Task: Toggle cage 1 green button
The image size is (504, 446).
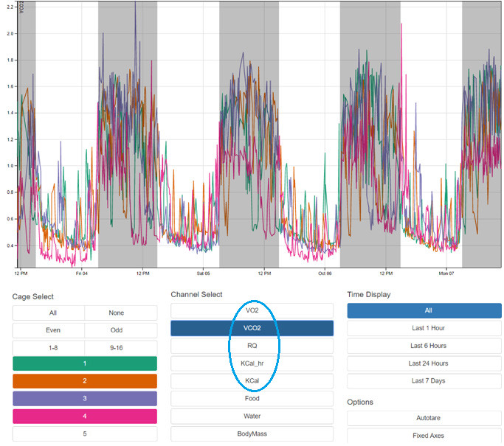Action: (x=85, y=363)
